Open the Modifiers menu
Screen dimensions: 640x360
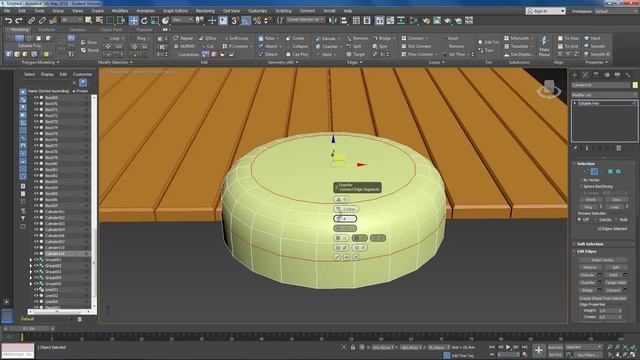[120, 11]
